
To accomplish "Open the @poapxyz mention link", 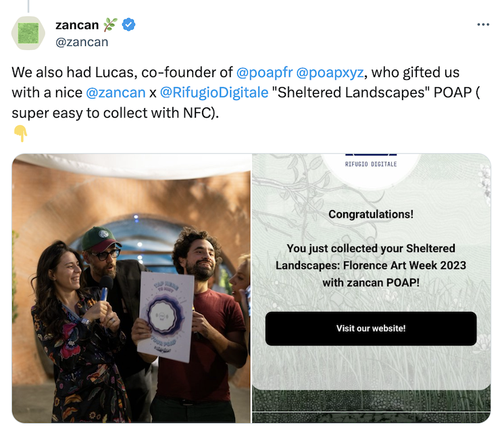I will (x=330, y=72).
